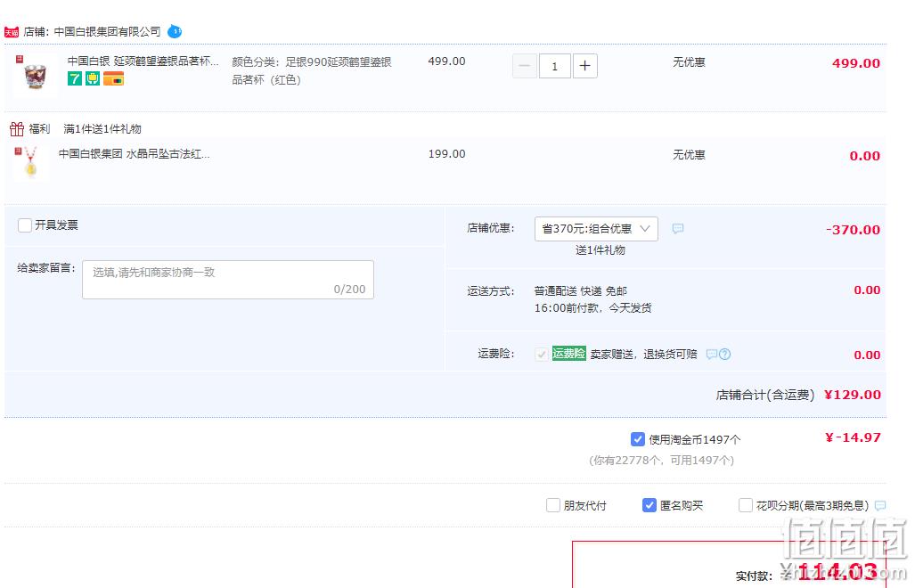Image resolution: width=915 pixels, height=588 pixels.
Task: Click the 满1件送1件礼物 promotion text
Action: (x=102, y=129)
